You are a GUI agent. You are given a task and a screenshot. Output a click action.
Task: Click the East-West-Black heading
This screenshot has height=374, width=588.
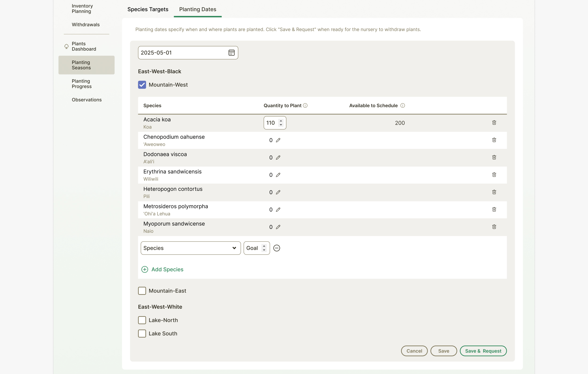coord(160,71)
